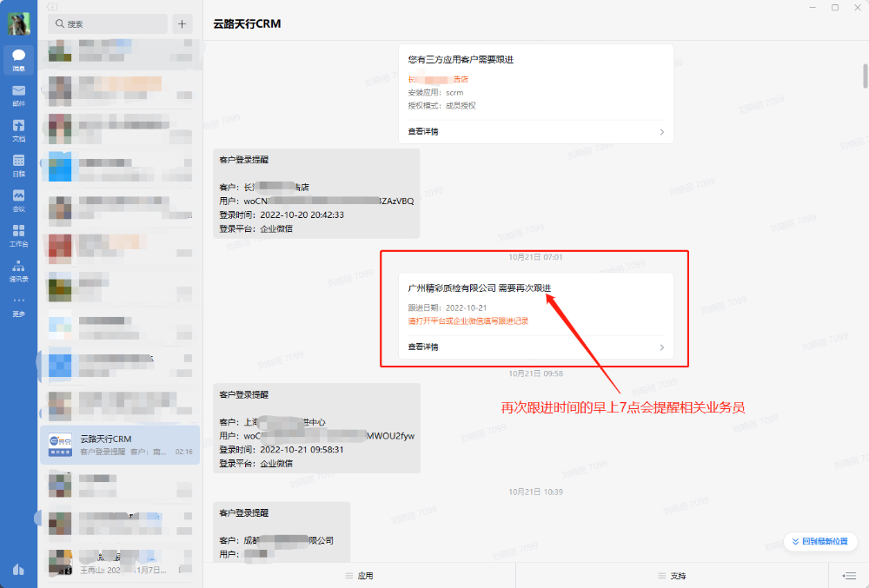Select the conversation showing 王丙山 preview
869x588 pixels.
coord(120,562)
